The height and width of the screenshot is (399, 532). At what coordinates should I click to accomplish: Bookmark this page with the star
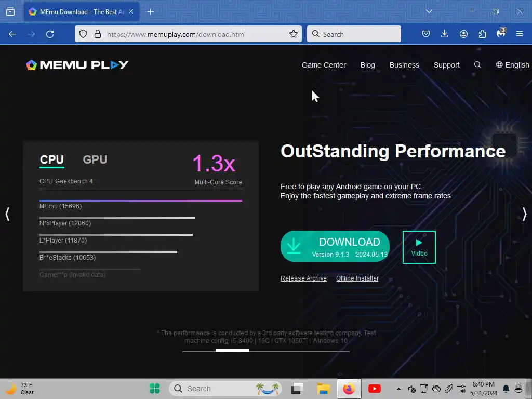(x=294, y=34)
